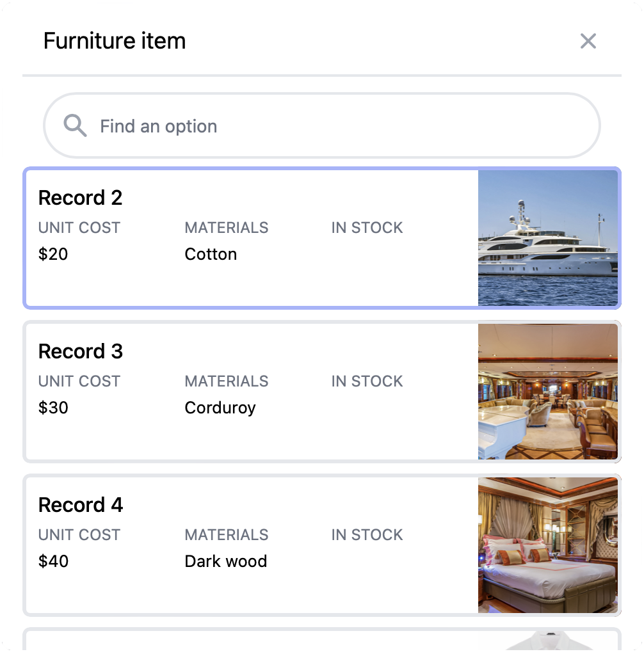Click the Corduroy materials value
The height and width of the screenshot is (654, 644).
pyautogui.click(x=220, y=408)
